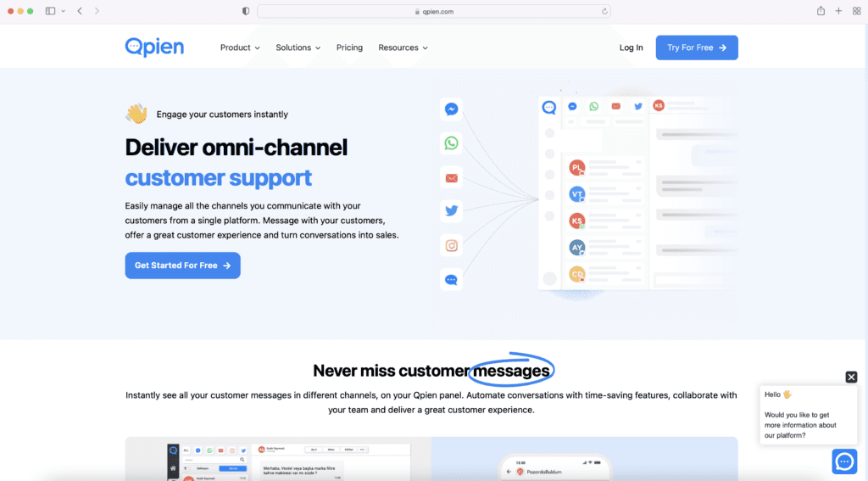Click the waving hand emoji
The image size is (868, 481).
click(136, 114)
